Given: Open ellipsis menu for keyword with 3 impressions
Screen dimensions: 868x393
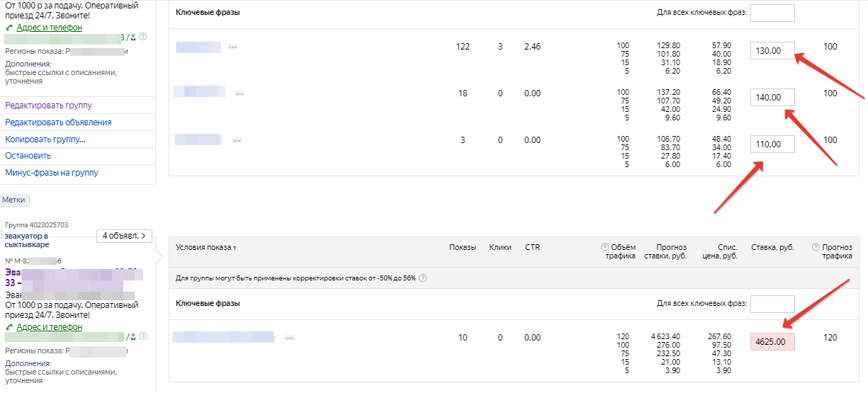Looking at the screenshot, I should click(x=237, y=140).
